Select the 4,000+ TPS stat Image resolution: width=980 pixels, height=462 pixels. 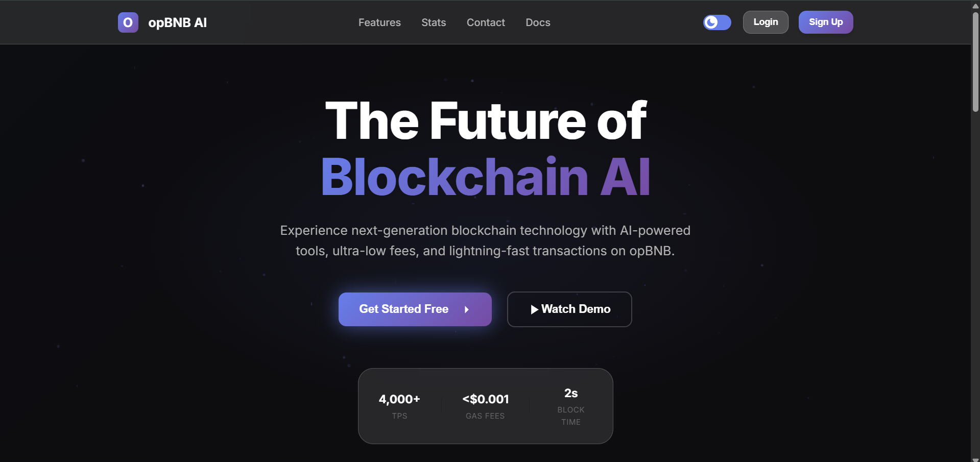pyautogui.click(x=399, y=406)
